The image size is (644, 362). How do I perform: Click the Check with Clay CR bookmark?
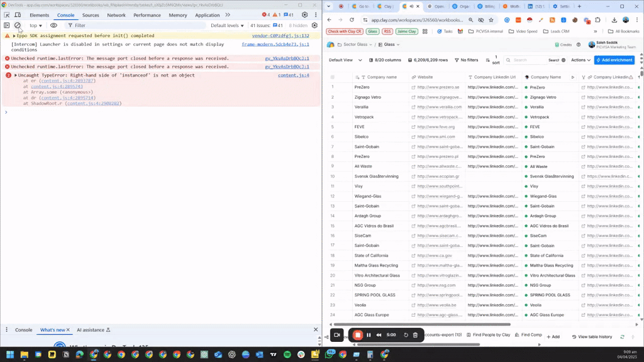(344, 31)
